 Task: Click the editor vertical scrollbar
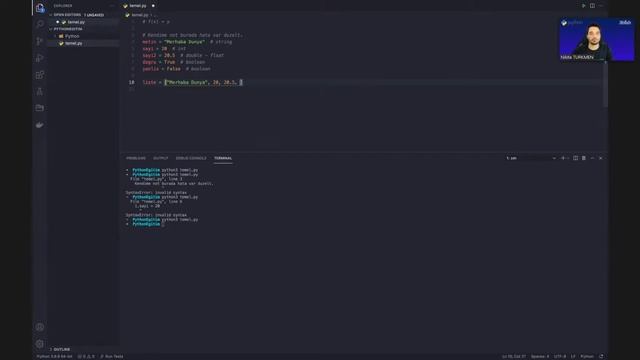pos(605,84)
